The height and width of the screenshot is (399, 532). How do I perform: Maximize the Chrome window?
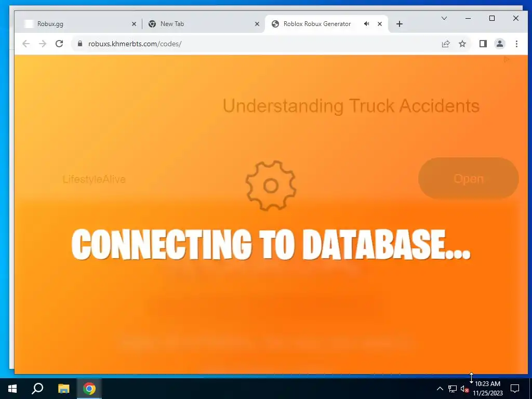[492, 18]
